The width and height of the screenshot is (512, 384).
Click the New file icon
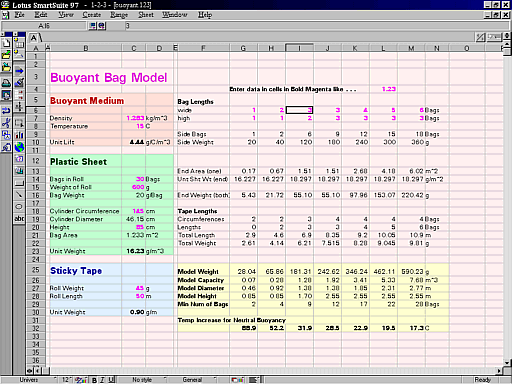[6, 43]
